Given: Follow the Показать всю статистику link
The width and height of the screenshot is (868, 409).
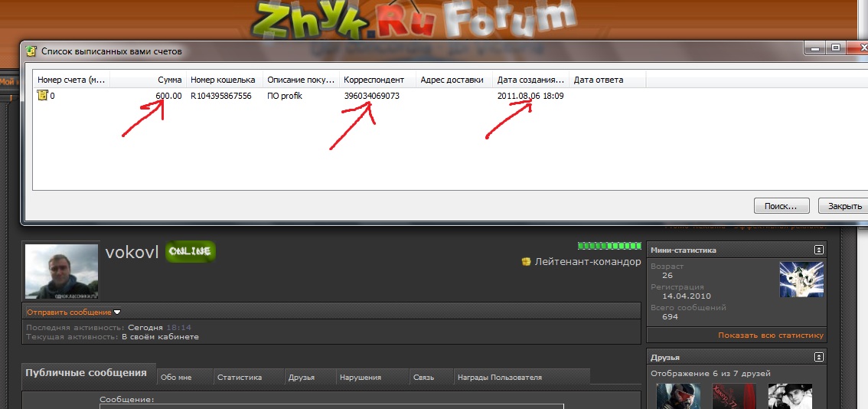Looking at the screenshot, I should pyautogui.click(x=770, y=335).
